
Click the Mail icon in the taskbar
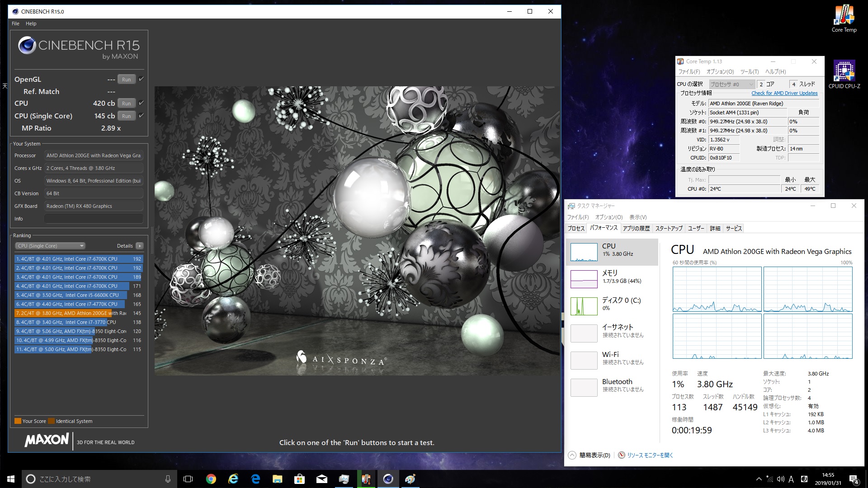321,479
